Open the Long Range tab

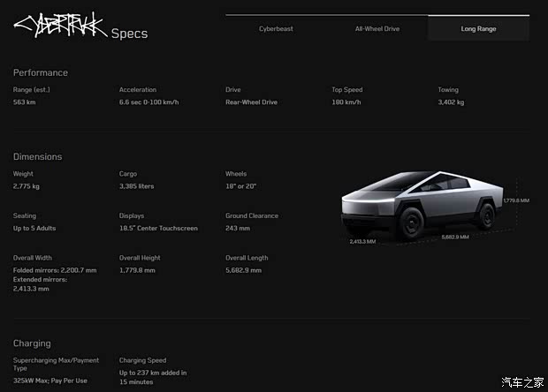click(x=478, y=29)
